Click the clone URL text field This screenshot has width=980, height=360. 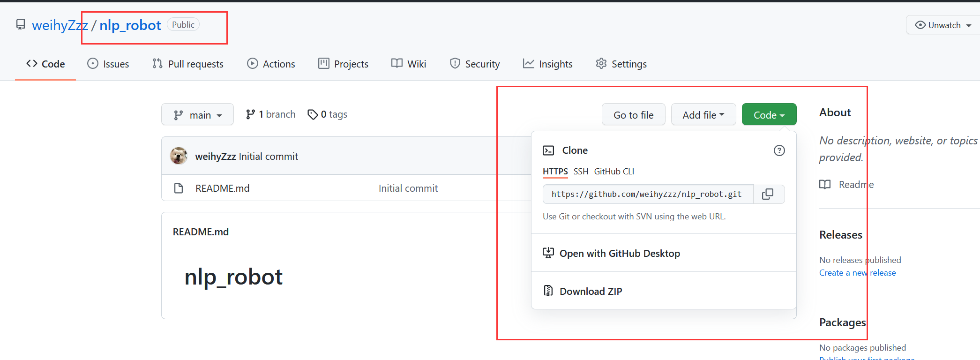pyautogui.click(x=647, y=194)
